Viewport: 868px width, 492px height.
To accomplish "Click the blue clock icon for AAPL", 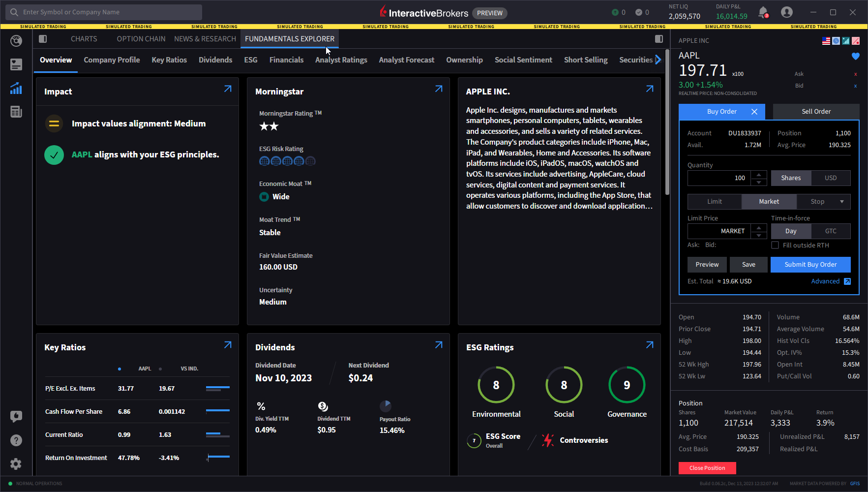I will click(x=836, y=41).
